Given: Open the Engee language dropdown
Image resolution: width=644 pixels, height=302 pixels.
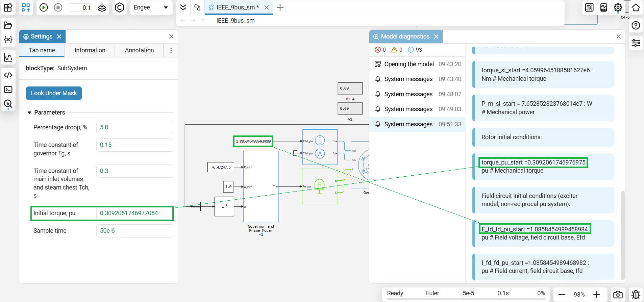Looking at the screenshot, I should point(151,7).
